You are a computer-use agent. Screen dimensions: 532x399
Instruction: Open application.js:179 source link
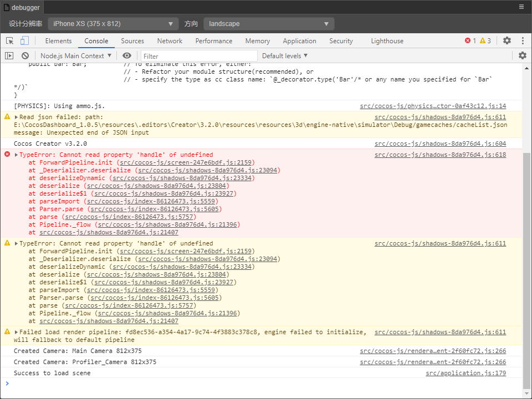466,373
